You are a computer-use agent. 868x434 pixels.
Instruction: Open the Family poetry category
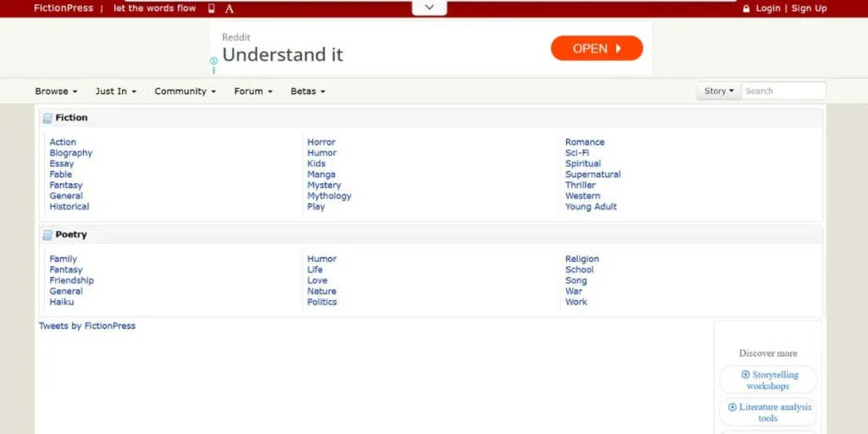click(x=63, y=259)
